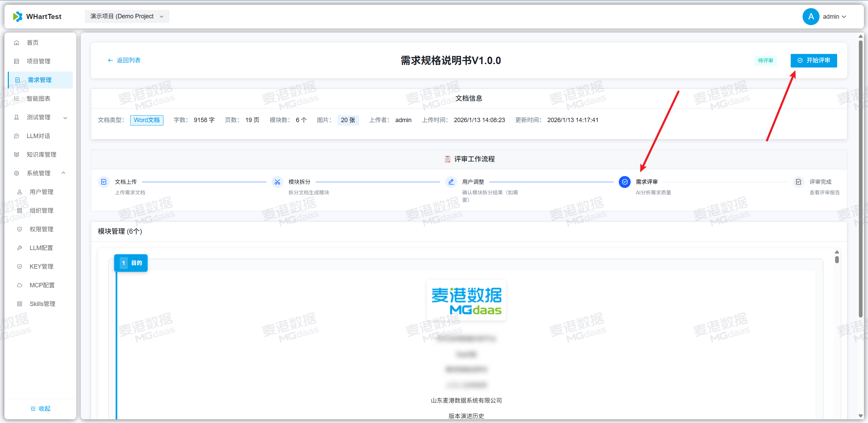Click the 开始评审 button
The width and height of the screenshot is (868, 423).
814,60
